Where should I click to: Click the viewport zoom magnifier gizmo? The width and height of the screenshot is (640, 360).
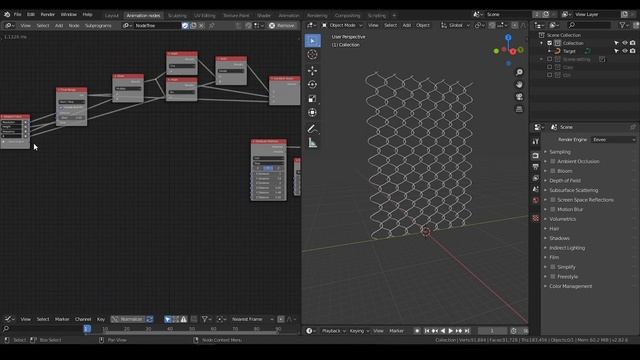(x=519, y=72)
